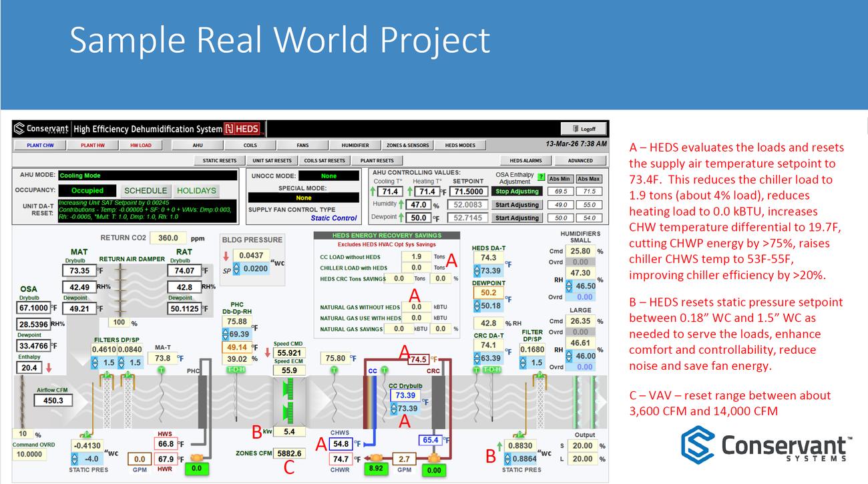
Task: Open the HUMIDIFIER tab
Action: tap(355, 145)
